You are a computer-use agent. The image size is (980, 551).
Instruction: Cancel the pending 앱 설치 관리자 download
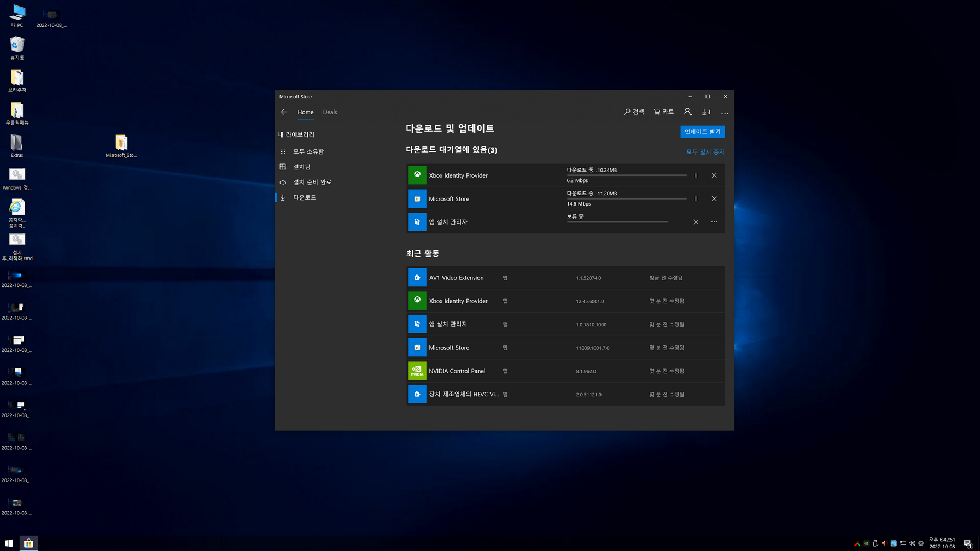[x=696, y=222]
